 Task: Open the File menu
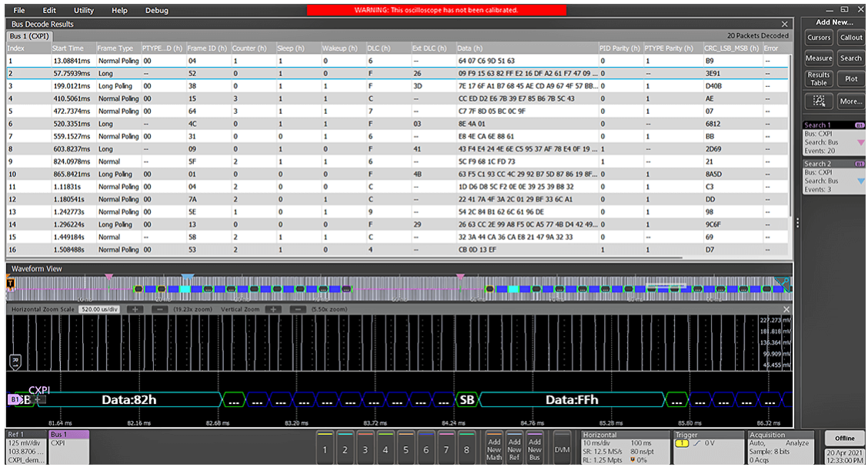[19, 10]
